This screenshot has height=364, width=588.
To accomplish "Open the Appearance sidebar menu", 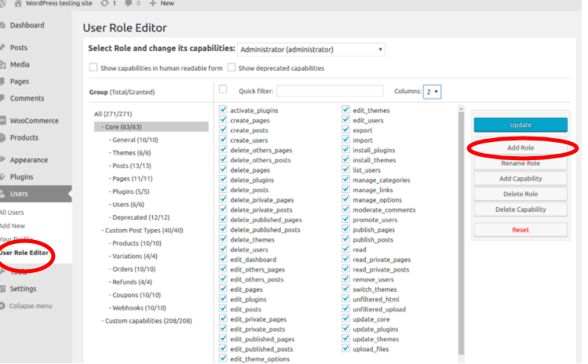I will pyautogui.click(x=29, y=160).
